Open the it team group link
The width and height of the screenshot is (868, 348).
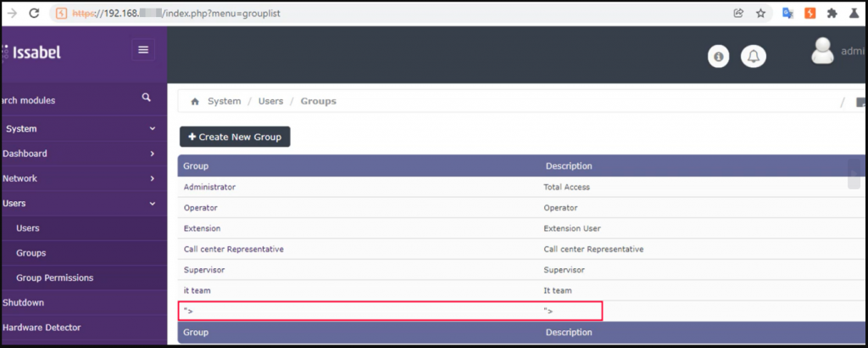click(197, 290)
